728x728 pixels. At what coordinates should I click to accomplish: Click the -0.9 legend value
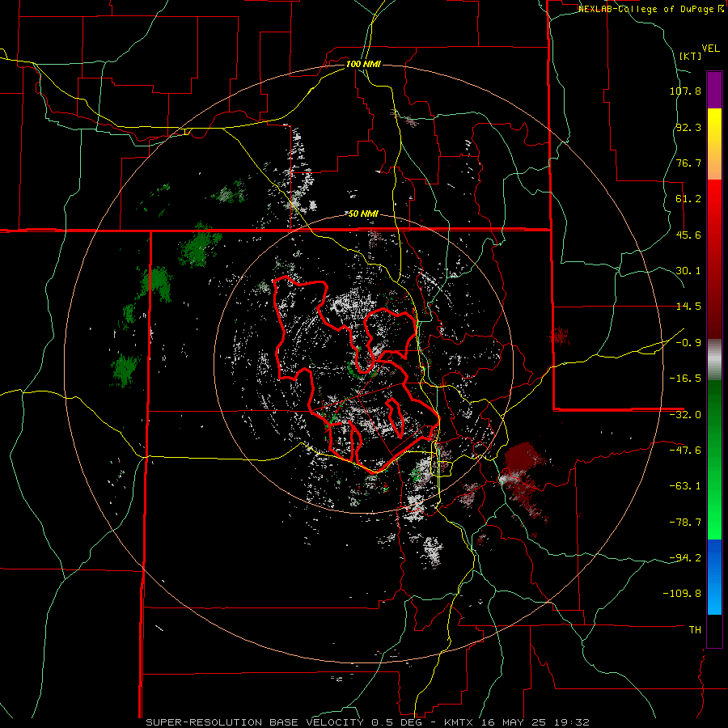pos(688,343)
